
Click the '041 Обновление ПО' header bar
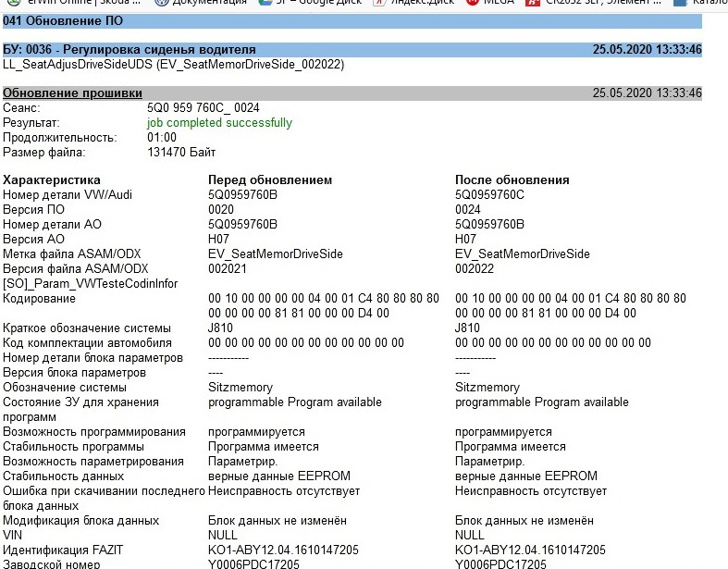tap(352, 21)
